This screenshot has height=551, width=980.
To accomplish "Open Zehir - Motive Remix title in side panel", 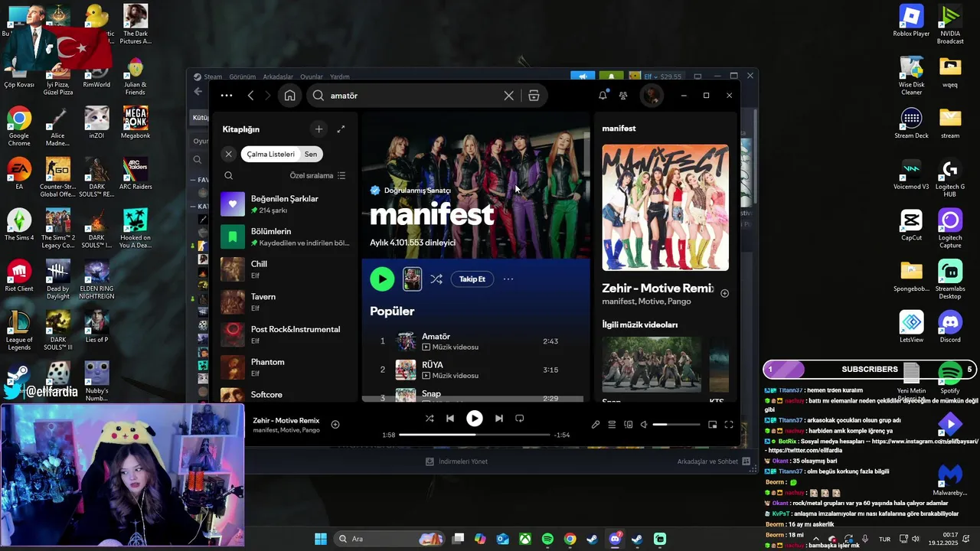I will point(658,289).
